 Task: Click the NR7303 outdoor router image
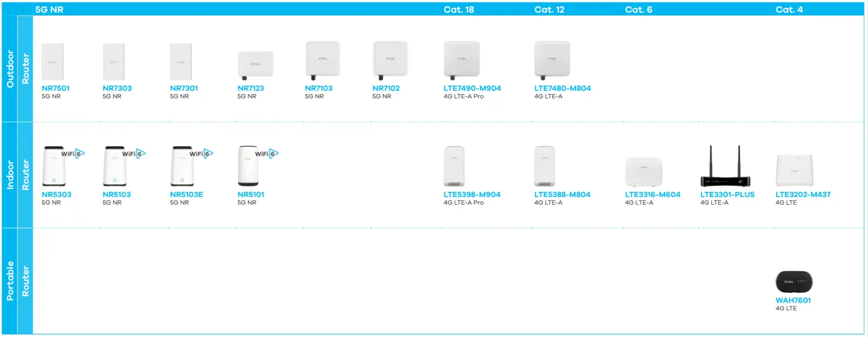113,63
